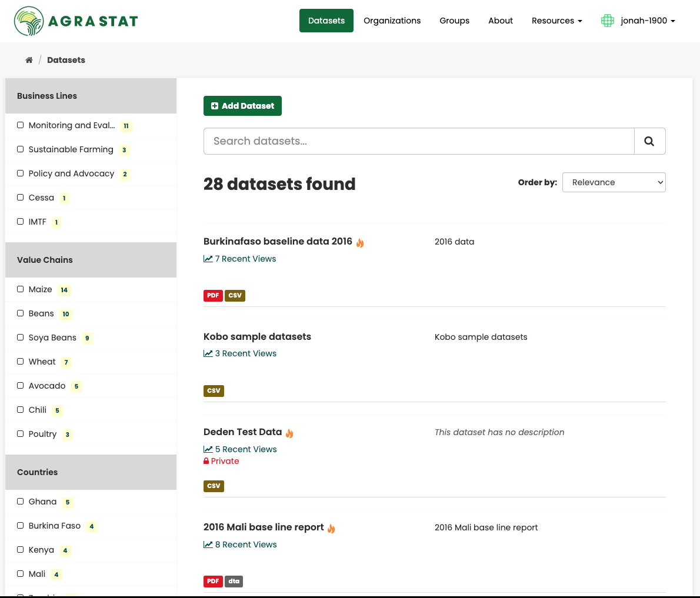The image size is (700, 598).
Task: Go to home via breadcrumb house icon
Action: coord(29,60)
